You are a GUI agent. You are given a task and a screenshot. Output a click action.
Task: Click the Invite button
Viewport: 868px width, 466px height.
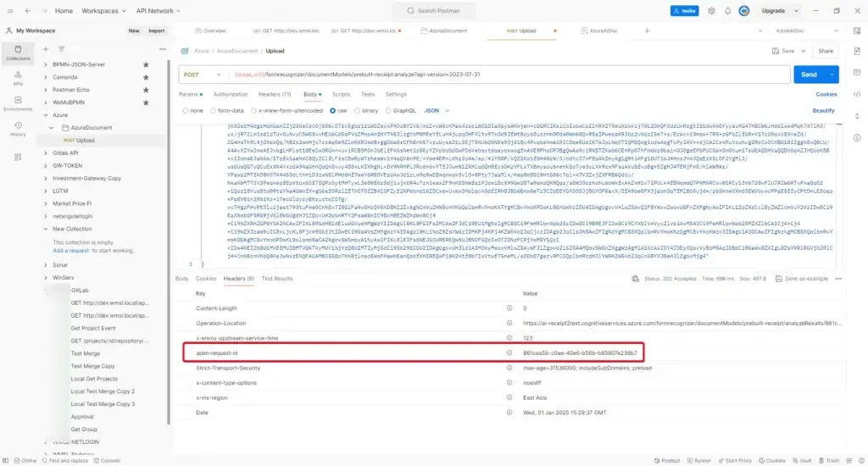[685, 10]
